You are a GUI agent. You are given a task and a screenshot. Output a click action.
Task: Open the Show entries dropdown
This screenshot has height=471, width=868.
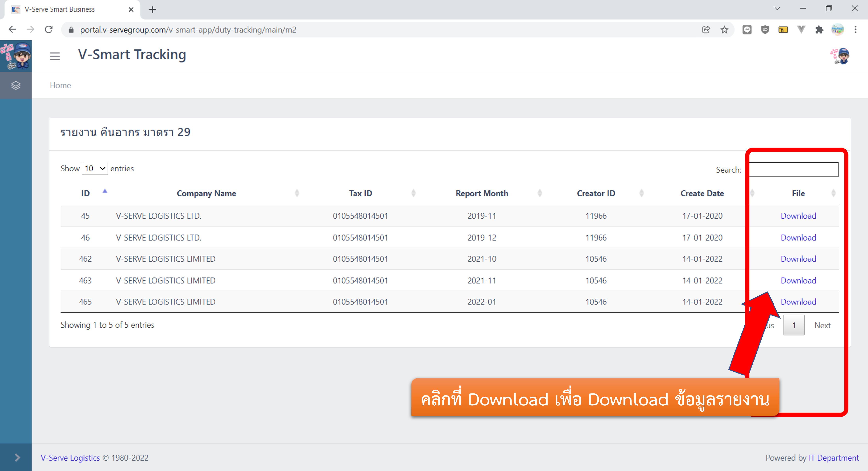coord(95,168)
